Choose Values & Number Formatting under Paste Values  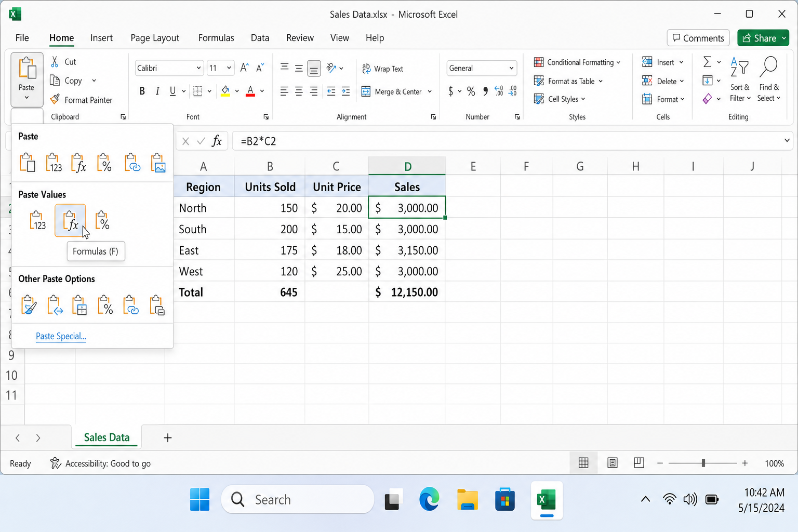[x=103, y=221]
